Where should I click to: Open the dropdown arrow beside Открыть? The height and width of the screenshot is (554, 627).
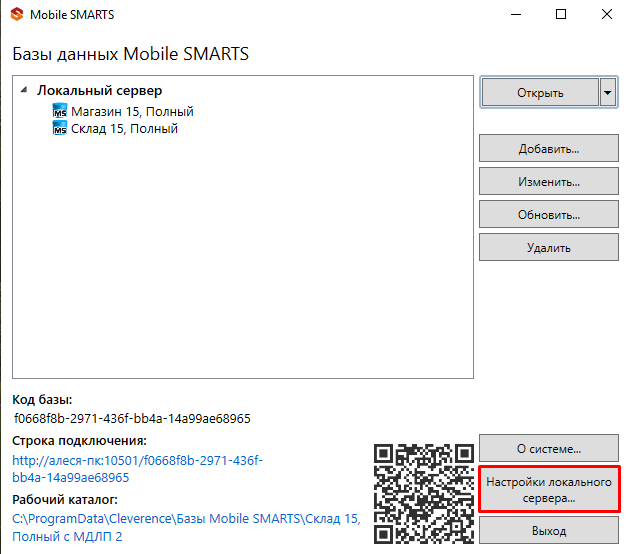pyautogui.click(x=608, y=92)
